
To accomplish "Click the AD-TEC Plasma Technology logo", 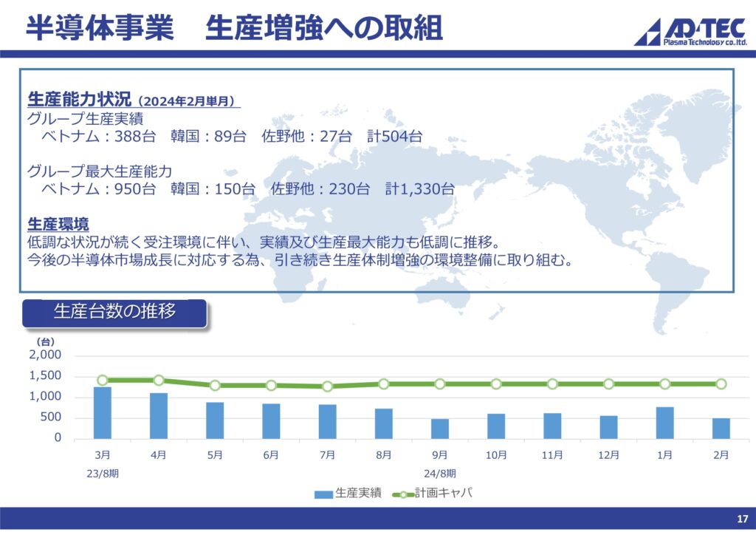I will click(690, 32).
